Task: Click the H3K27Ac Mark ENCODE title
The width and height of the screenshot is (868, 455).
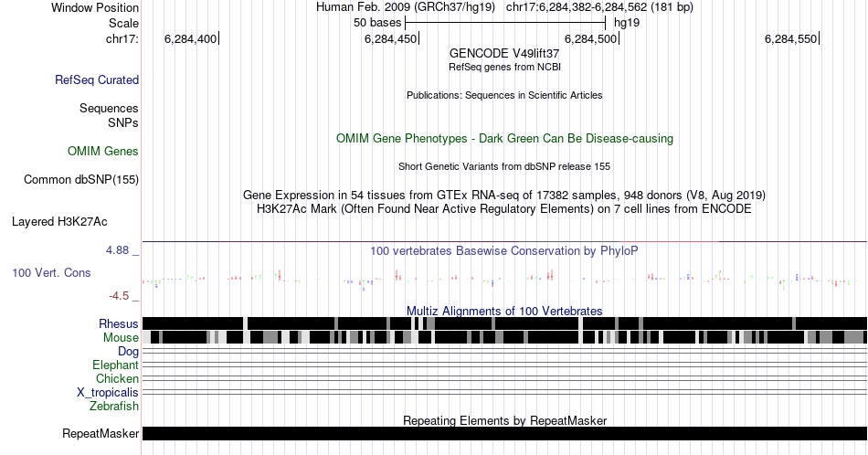Action: click(x=504, y=208)
